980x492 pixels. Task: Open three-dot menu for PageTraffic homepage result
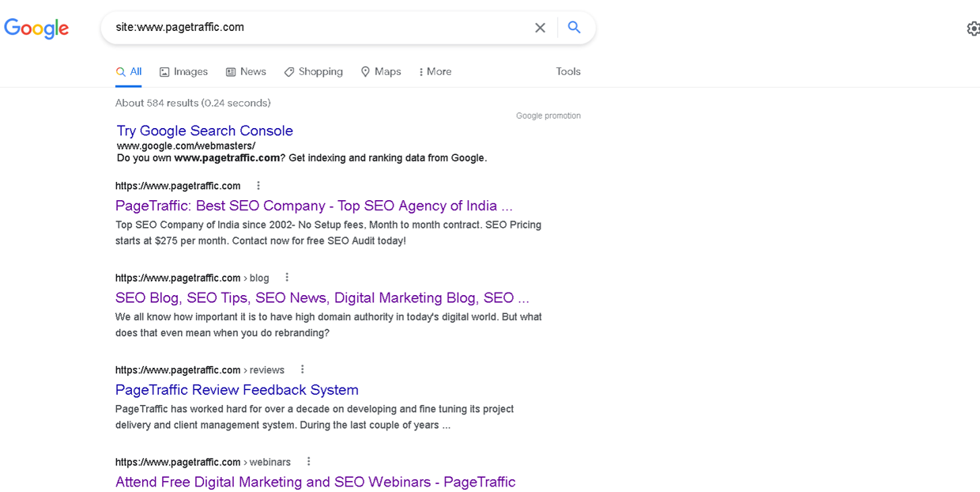click(x=258, y=185)
